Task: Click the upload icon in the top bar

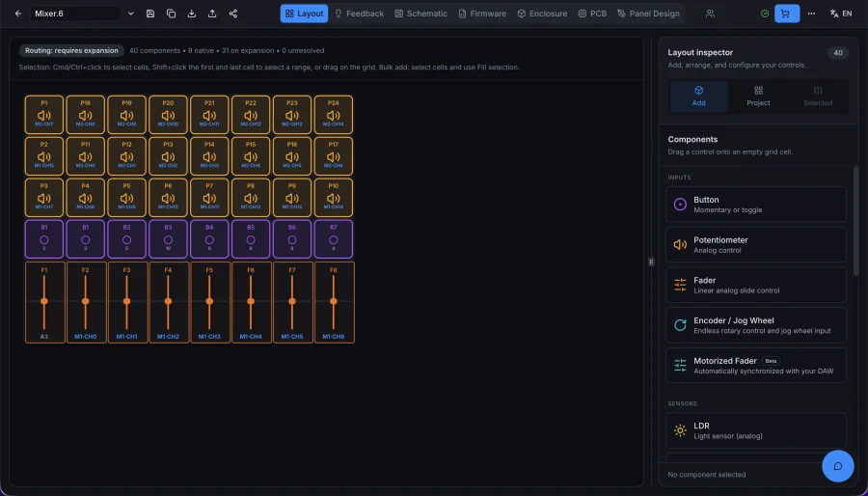Action: click(212, 14)
